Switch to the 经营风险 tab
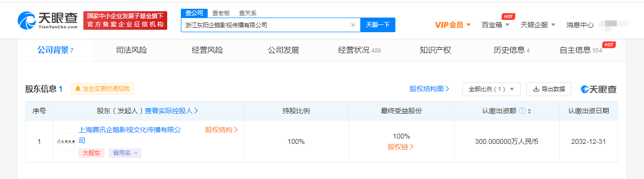Screen dimensions: 644x179 [207, 50]
